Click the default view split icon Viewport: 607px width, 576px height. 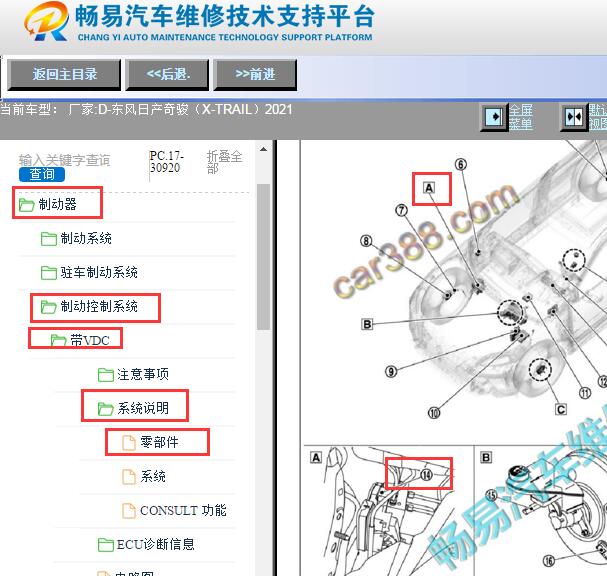[x=574, y=117]
